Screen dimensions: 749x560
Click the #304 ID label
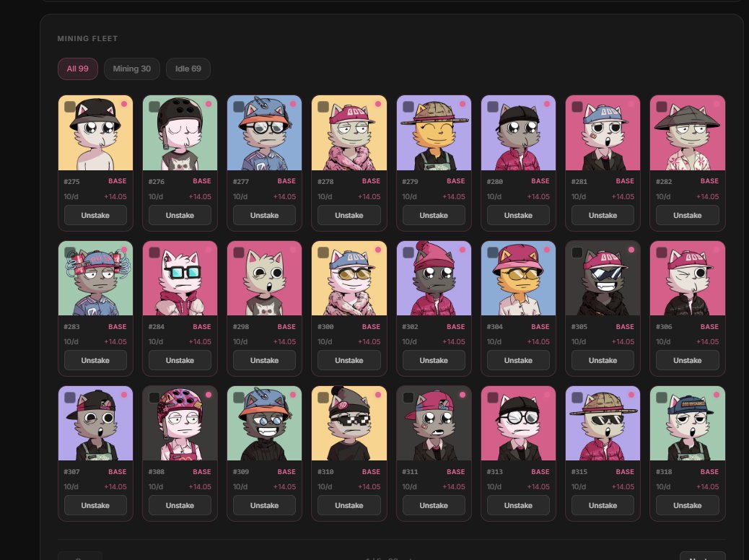click(x=494, y=327)
